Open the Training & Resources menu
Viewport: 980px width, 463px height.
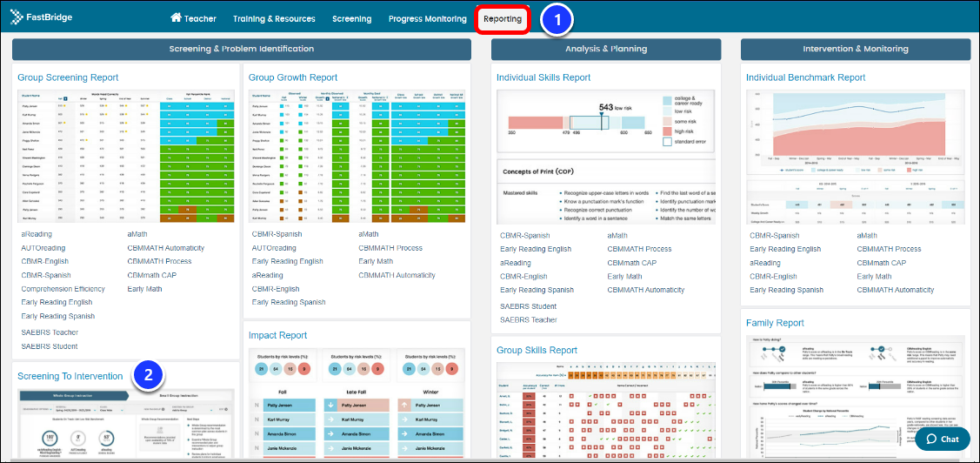point(274,19)
